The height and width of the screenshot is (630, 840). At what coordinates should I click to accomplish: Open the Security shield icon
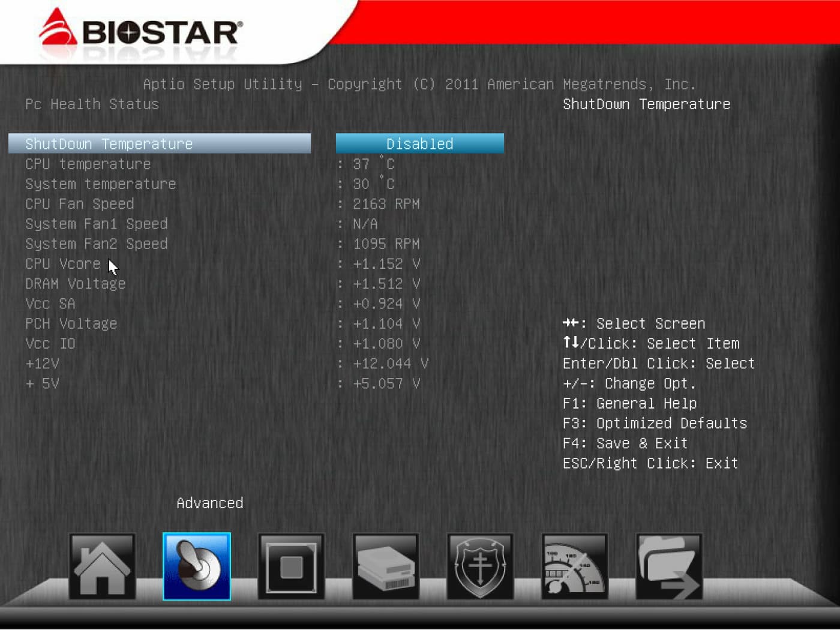pos(480,566)
